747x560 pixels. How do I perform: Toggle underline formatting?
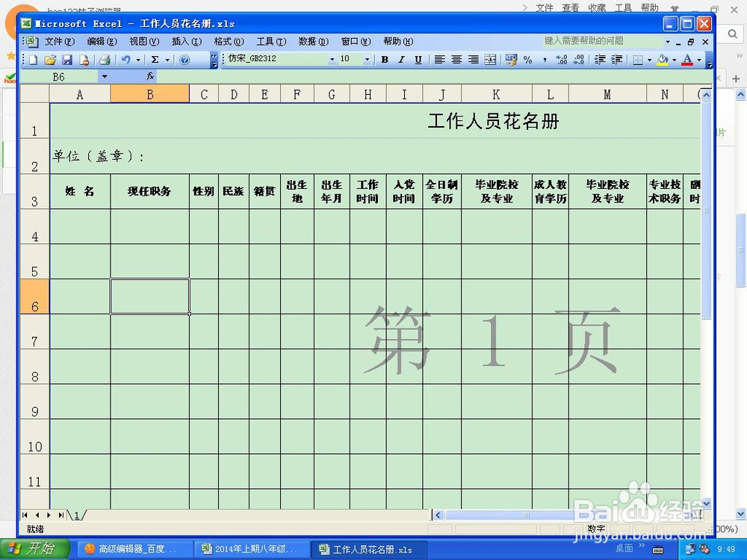coord(418,60)
